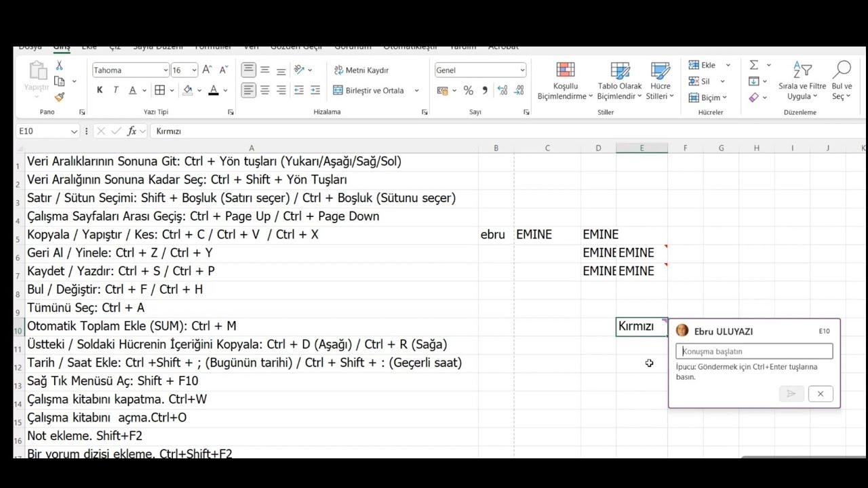Screen dimensions: 868x488
Task: Click the AutoSum sigma icon
Action: [753, 65]
